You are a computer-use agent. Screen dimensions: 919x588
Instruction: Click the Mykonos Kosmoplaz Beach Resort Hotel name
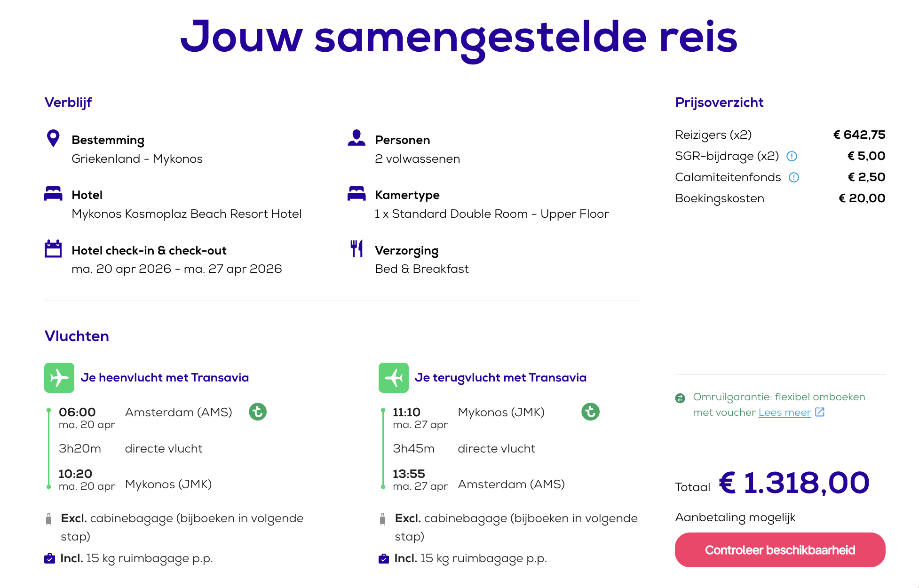point(186,214)
